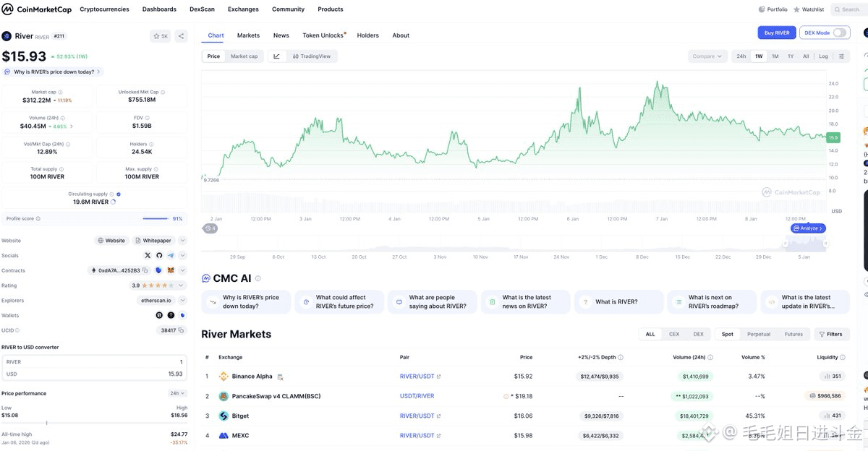The height and width of the screenshot is (451, 868).
Task: Select the Perpetual market type
Action: (758, 334)
